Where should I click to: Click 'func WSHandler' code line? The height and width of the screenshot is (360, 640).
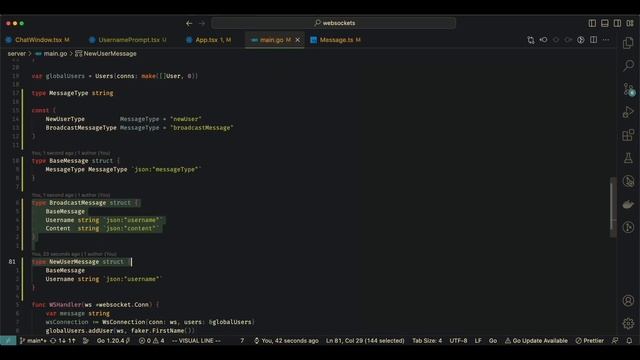coord(95,304)
